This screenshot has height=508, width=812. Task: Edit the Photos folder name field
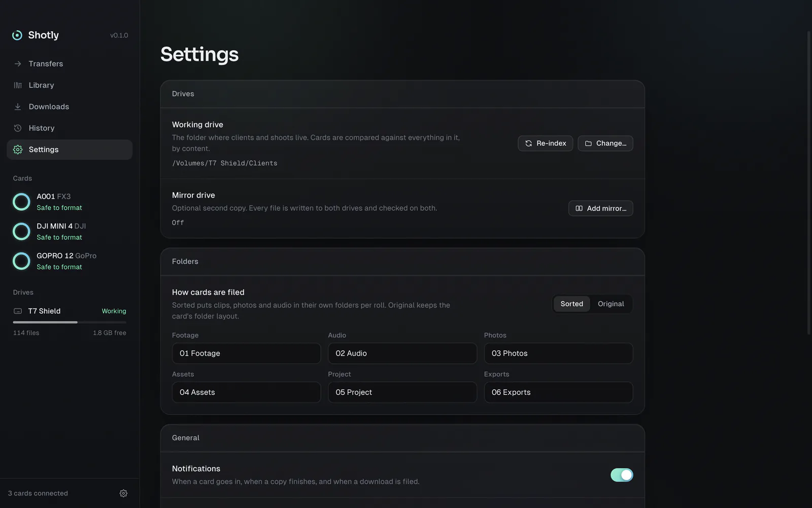coord(559,354)
